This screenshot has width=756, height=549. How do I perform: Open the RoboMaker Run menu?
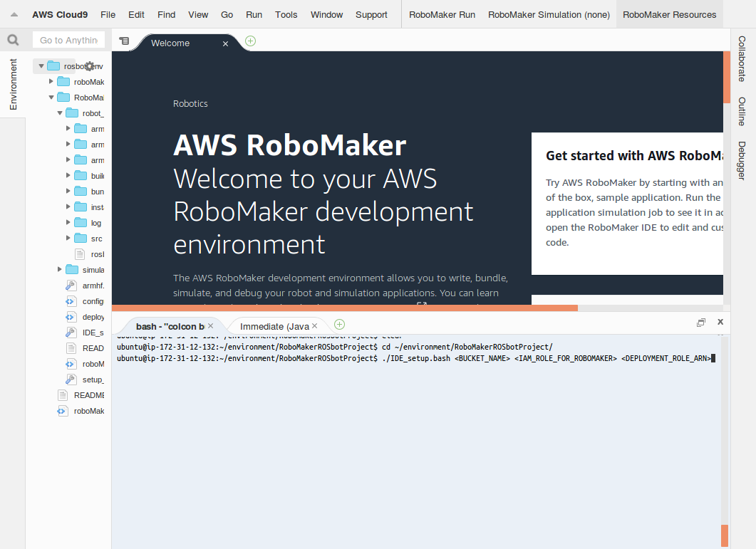coord(442,14)
